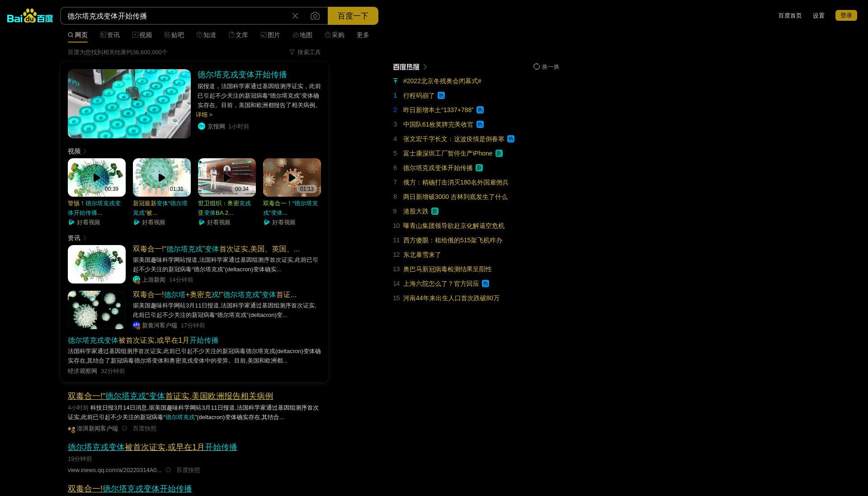This screenshot has width=868, height=496.
Task: Open 百度快照 for the 澎湃新闻 result
Action: (145, 429)
